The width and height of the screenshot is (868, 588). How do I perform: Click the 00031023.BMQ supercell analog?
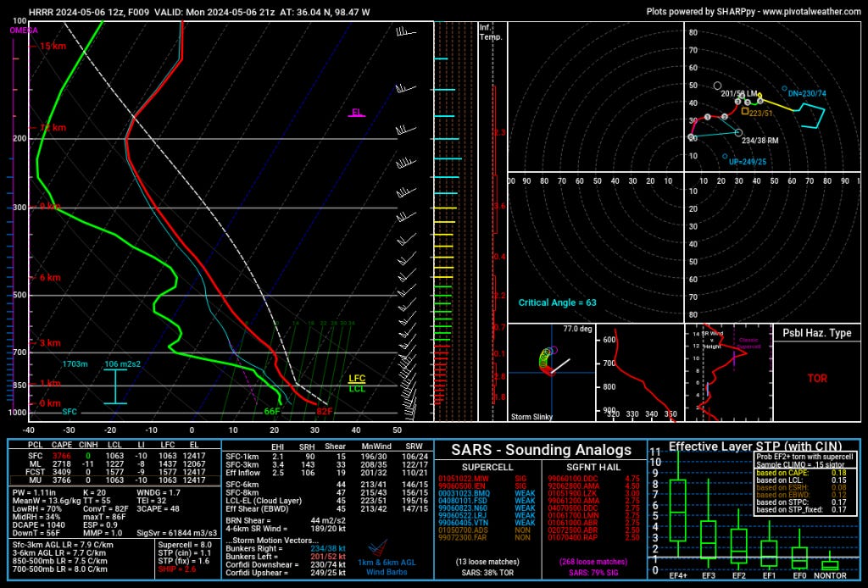click(x=464, y=493)
